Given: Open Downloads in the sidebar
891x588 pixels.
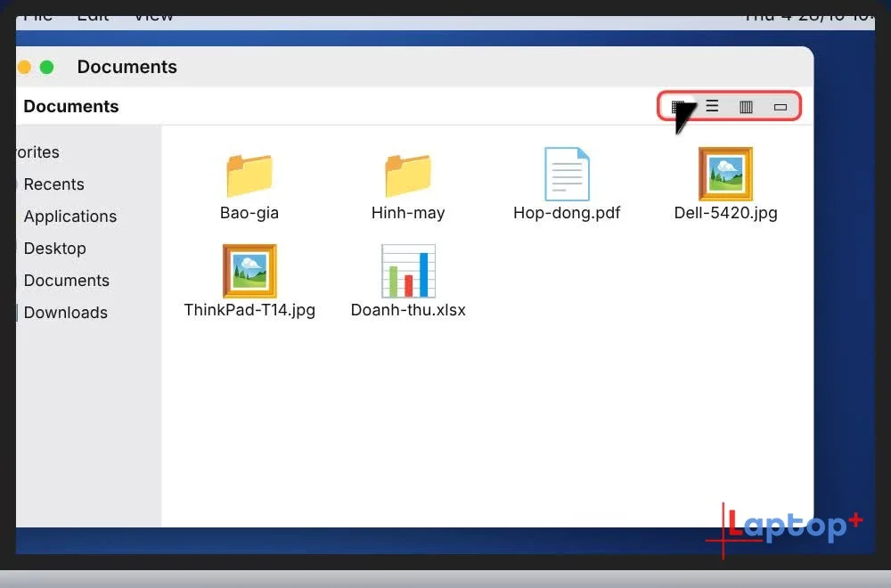Looking at the screenshot, I should pyautogui.click(x=66, y=313).
